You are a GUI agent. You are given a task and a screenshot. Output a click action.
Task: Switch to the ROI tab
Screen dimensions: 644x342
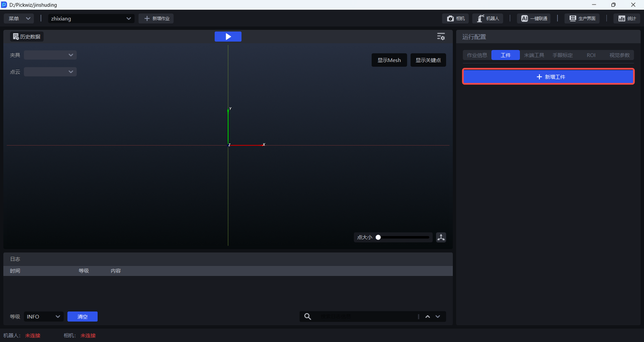click(x=591, y=55)
